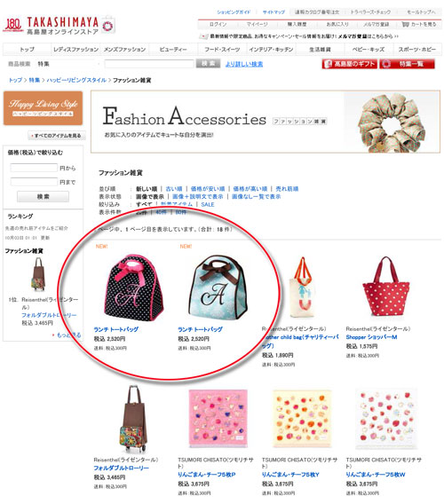Open the cart via cart icon
Screen dimensions: 444x504
[405, 25]
